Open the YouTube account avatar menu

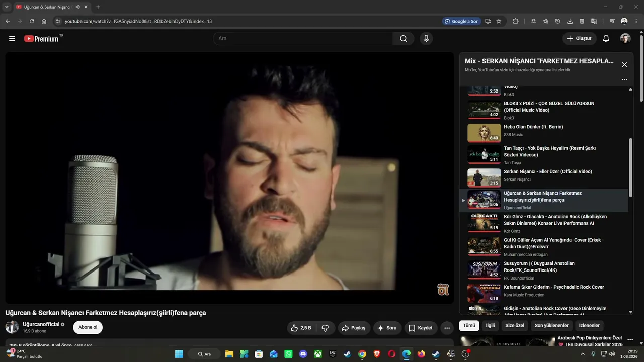point(625,39)
